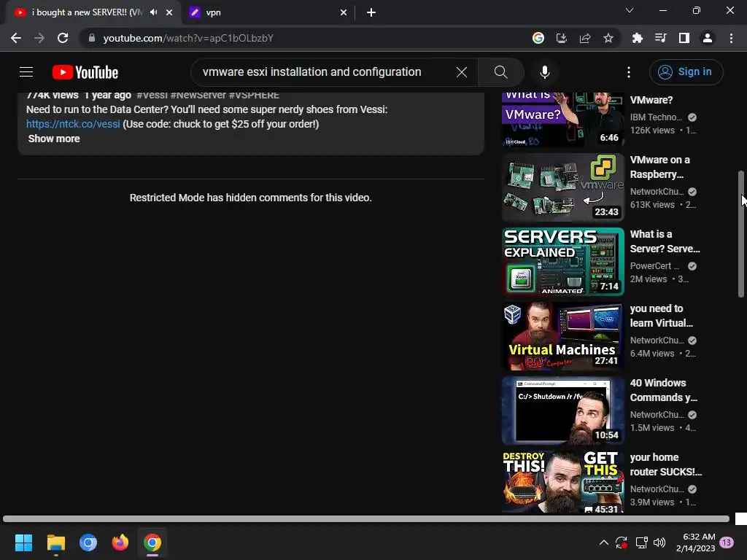Open the Chrome extensions puzzle icon
747x560 pixels.
637,38
